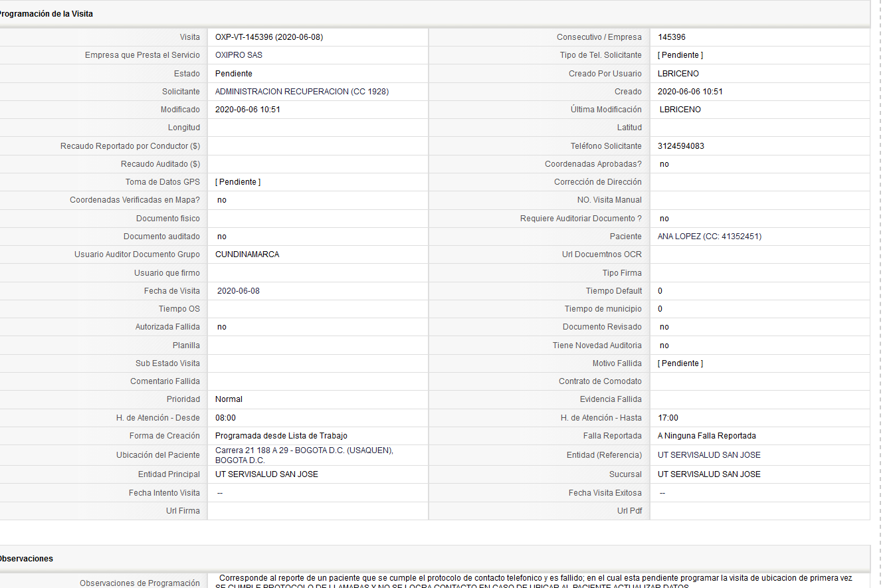The image size is (889, 588).
Task: Click Autorizada Fallida value no
Action: [x=222, y=327]
